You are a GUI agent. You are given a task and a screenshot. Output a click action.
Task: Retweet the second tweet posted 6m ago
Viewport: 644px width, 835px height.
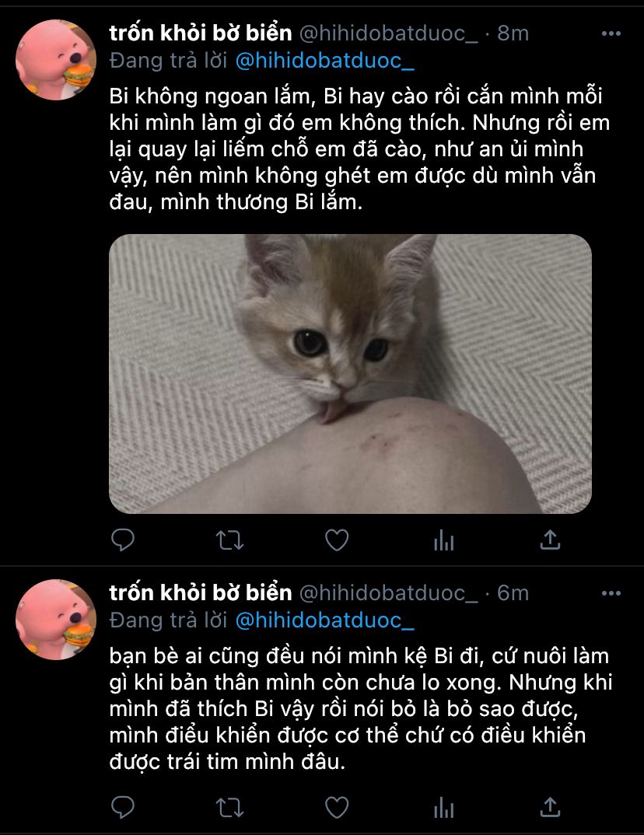pos(230,808)
